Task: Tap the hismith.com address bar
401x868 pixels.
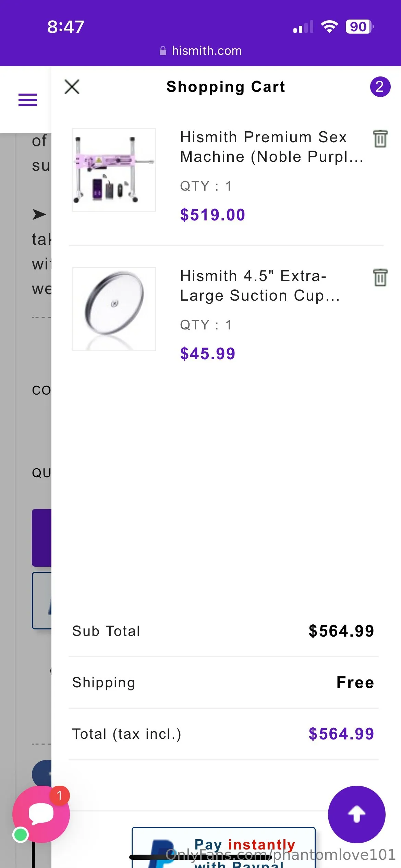Action: pos(207,51)
